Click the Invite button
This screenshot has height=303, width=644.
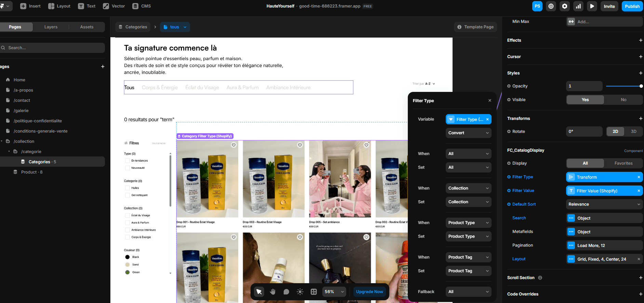tap(609, 6)
